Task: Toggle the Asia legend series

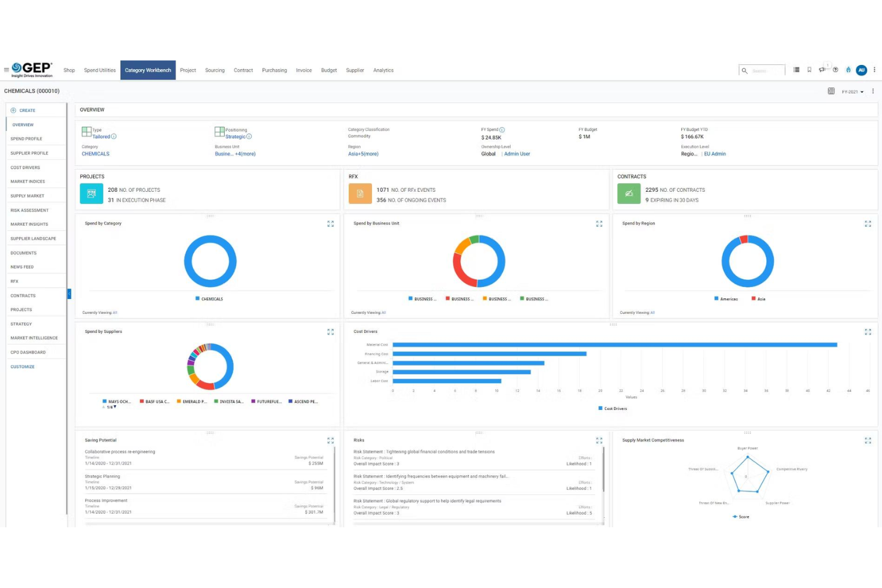Action: click(x=758, y=299)
